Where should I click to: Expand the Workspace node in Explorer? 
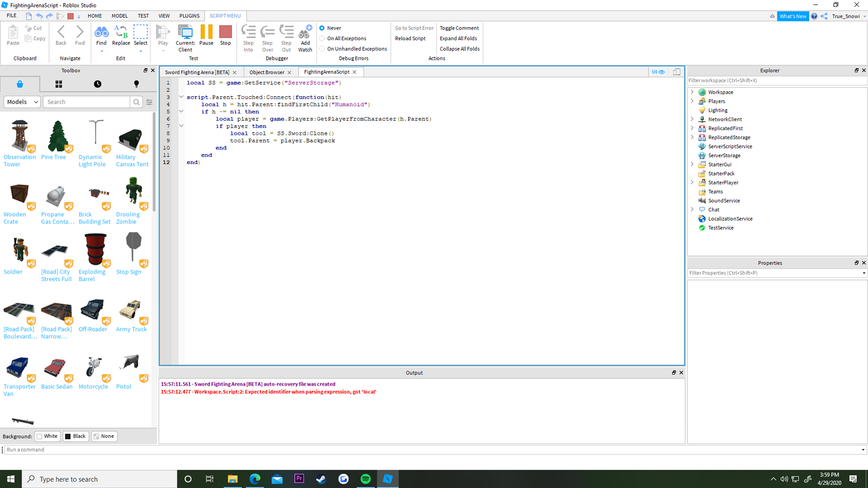(693, 92)
